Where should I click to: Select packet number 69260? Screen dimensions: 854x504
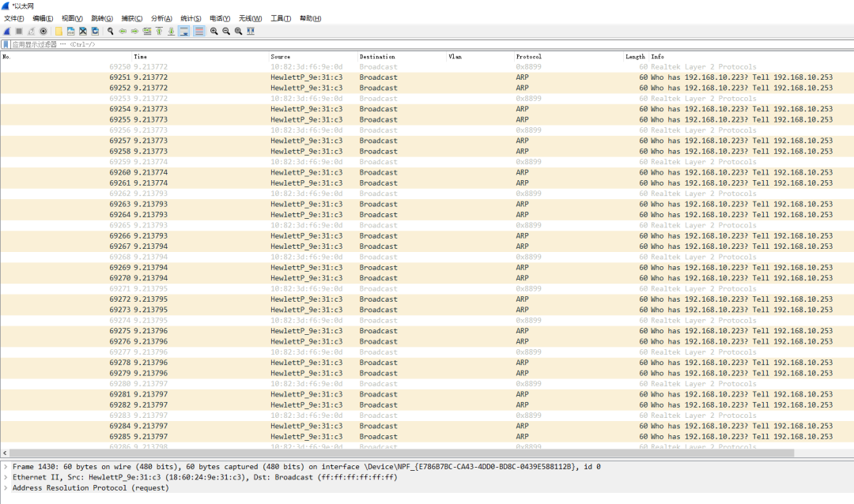pyautogui.click(x=427, y=172)
